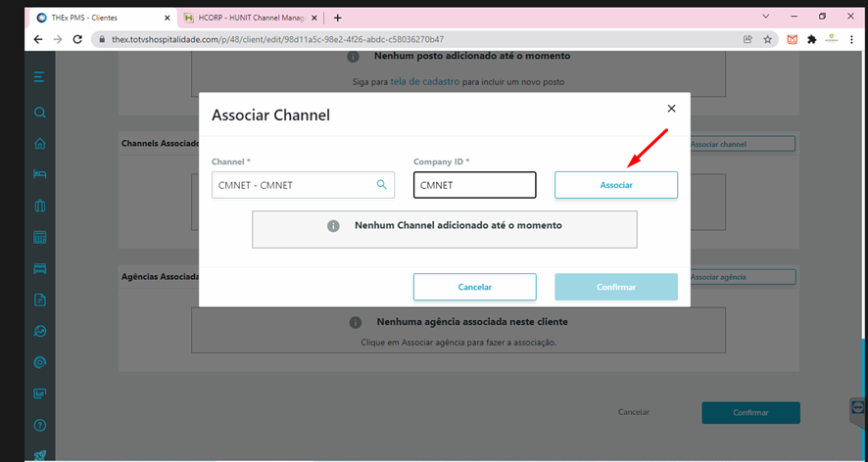Click Confirmar in the dialog
The image size is (868, 462).
616,287
